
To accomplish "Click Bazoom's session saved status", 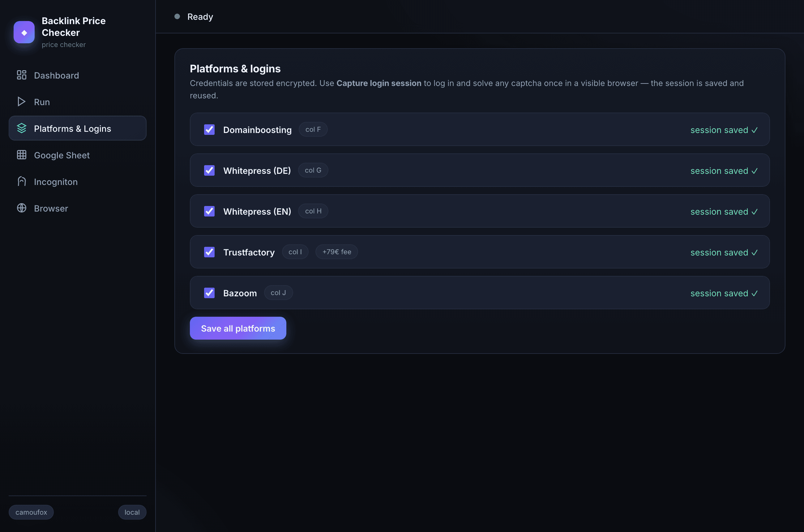I will (x=724, y=293).
